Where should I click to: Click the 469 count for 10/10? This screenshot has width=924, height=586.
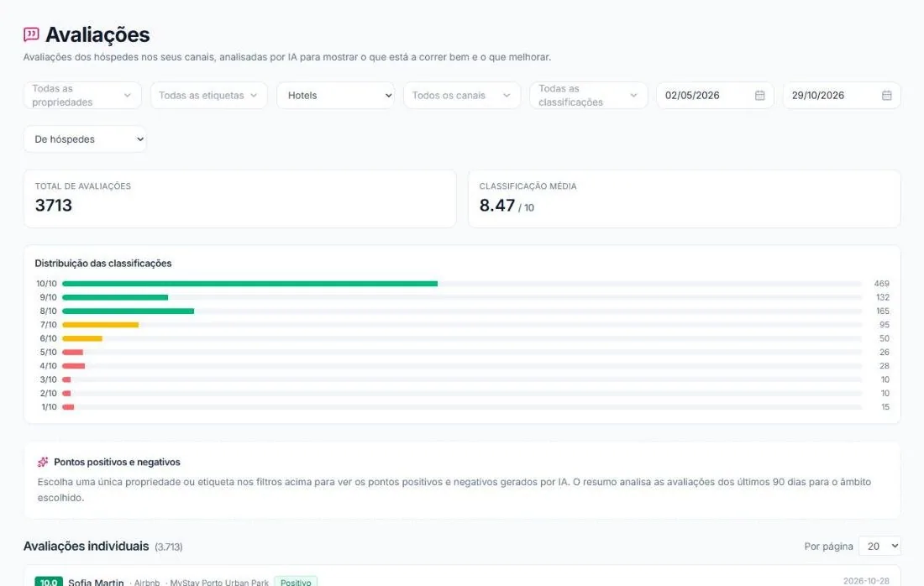pos(881,284)
